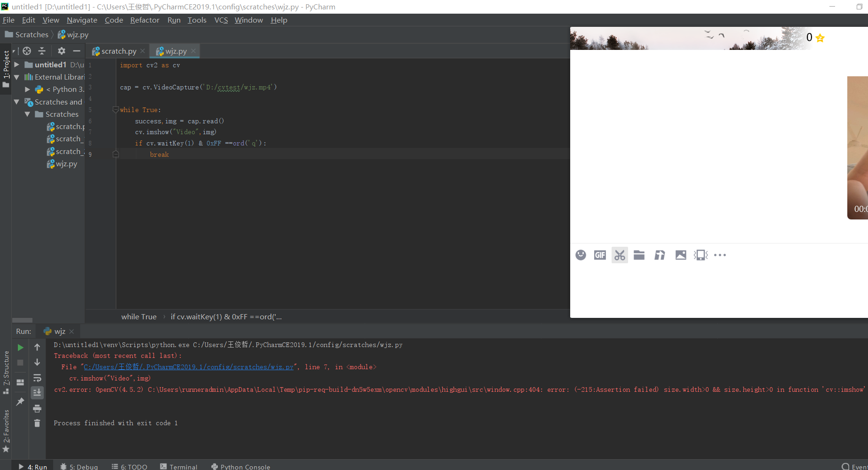Image resolution: width=868 pixels, height=470 pixels.
Task: Click the 'if cv.waitKey(1)' editor breadcrumb
Action: tap(226, 316)
